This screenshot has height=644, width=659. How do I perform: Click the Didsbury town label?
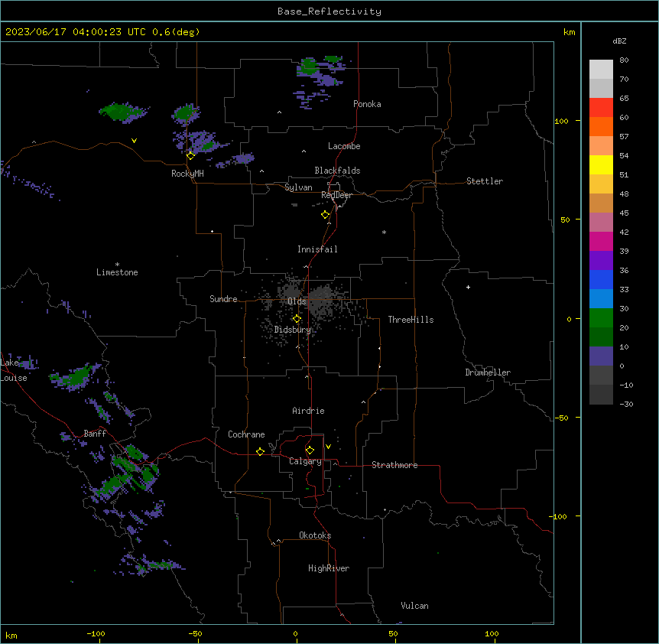(293, 330)
